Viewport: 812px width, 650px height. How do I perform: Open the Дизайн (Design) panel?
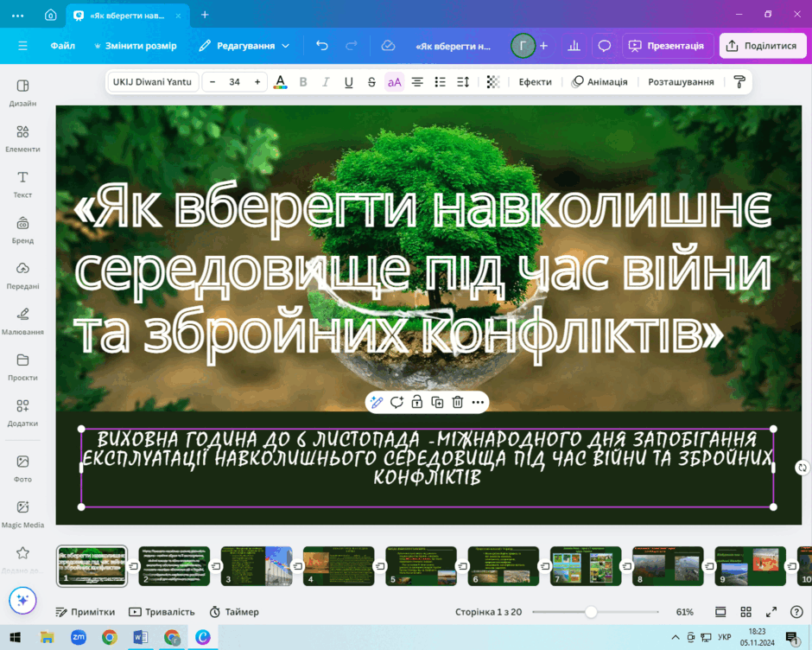point(22,92)
